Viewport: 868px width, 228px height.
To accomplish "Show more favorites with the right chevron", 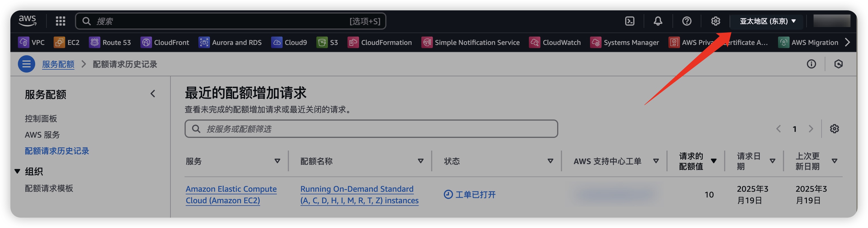I will 848,42.
